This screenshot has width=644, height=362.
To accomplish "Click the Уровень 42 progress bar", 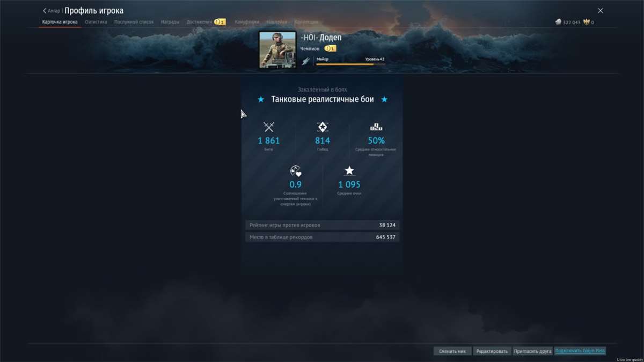I will click(350, 64).
